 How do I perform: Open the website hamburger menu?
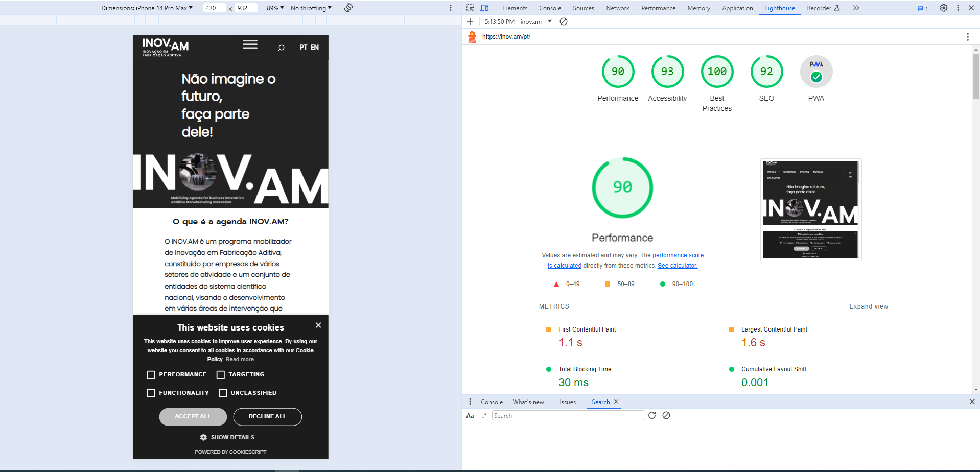(250, 44)
